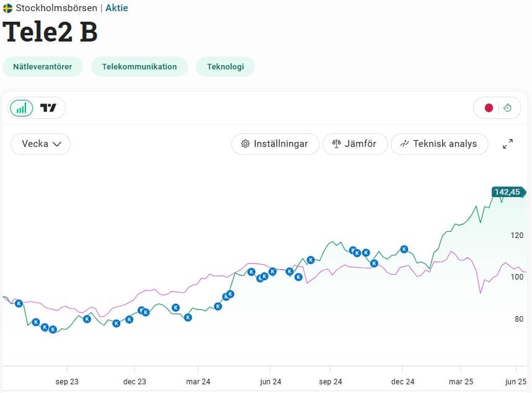Select the Nätleverantörer tag
Viewport: 532px width, 393px height.
43,67
